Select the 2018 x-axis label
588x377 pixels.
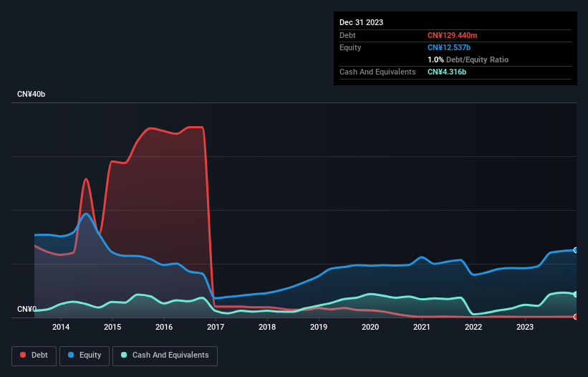(267, 327)
